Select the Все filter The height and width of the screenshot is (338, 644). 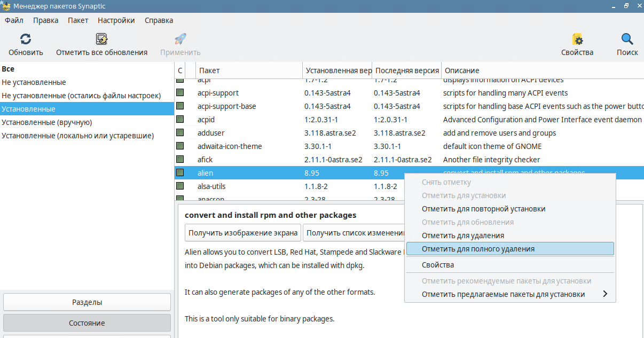[x=87, y=69]
